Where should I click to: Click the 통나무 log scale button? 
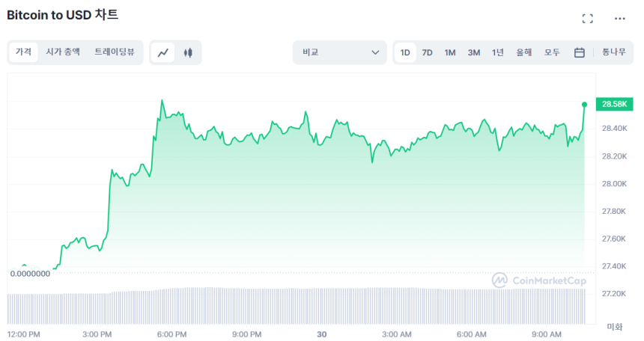(614, 52)
